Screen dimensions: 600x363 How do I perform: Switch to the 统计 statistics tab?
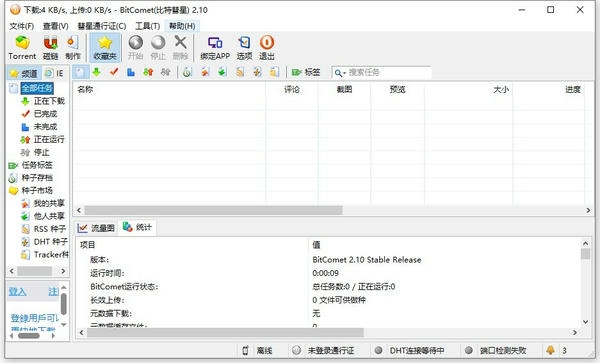pyautogui.click(x=137, y=227)
